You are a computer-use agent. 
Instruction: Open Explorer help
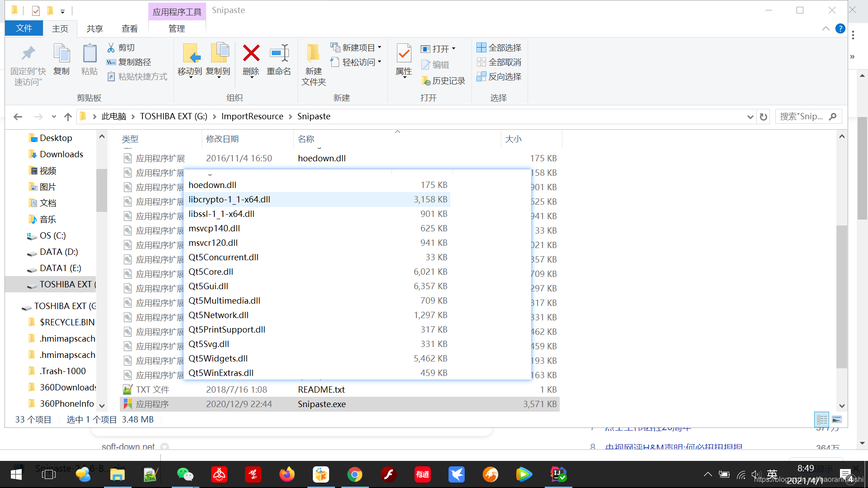point(840,28)
